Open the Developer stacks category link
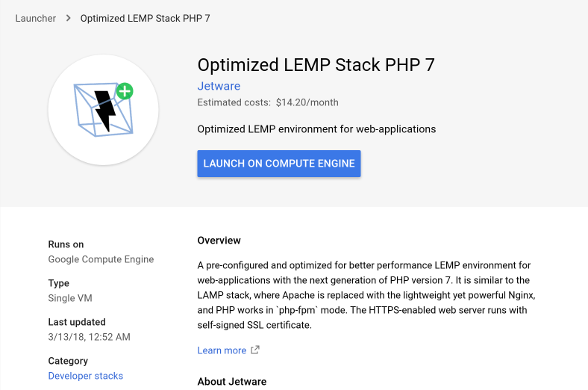The image size is (588, 390). tap(86, 376)
